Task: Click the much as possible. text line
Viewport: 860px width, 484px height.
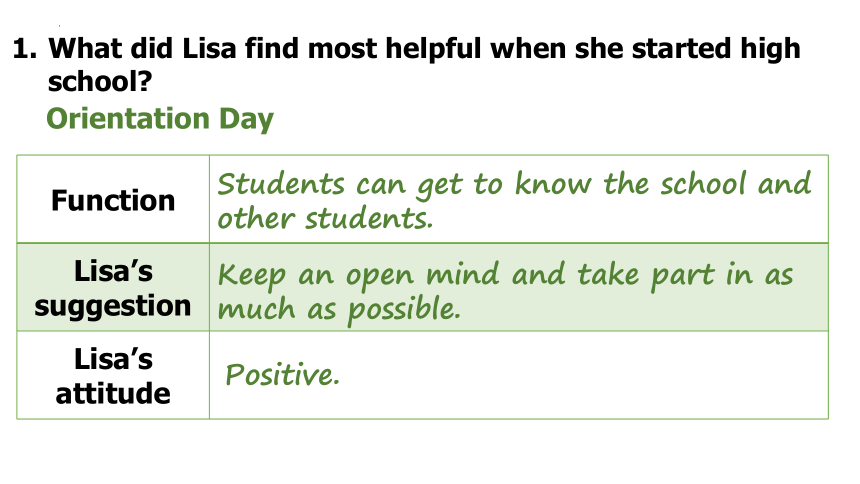Action: [x=339, y=310]
